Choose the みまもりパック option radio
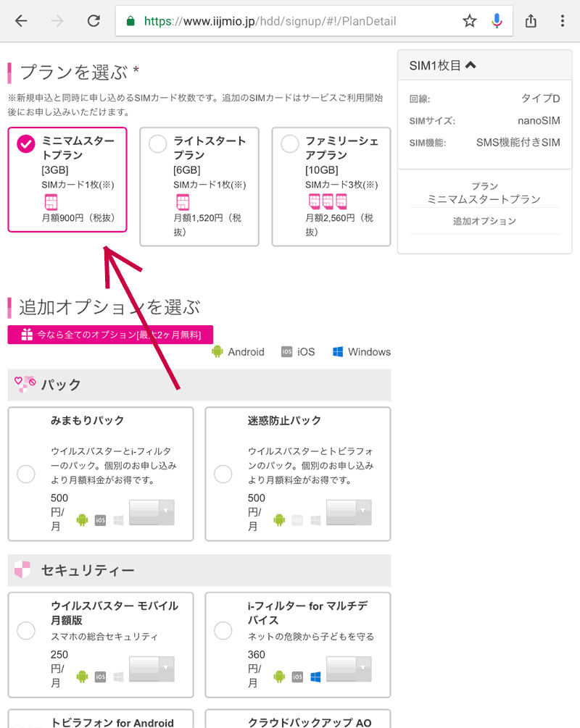 click(26, 474)
